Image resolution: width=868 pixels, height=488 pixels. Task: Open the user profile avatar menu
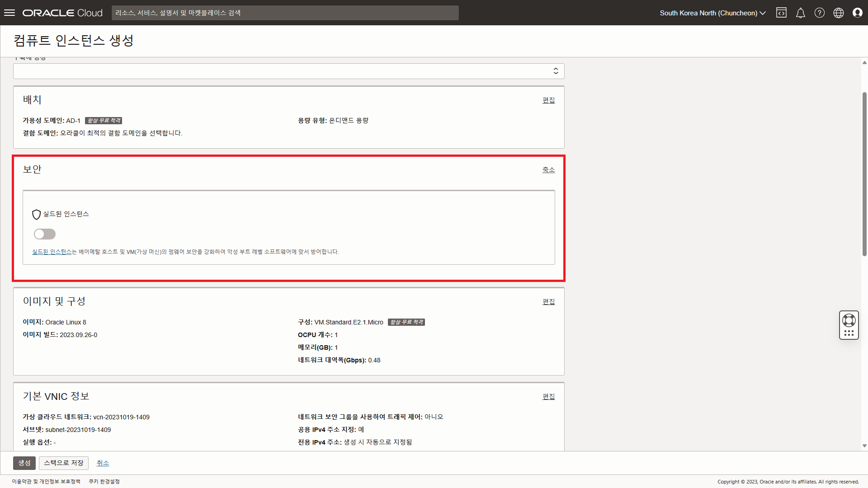pos(857,13)
